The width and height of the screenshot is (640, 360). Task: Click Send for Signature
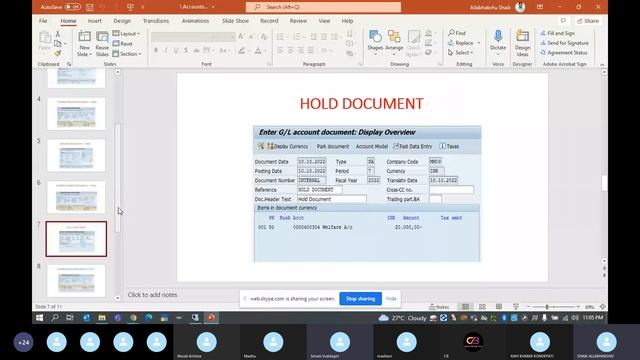pos(564,43)
